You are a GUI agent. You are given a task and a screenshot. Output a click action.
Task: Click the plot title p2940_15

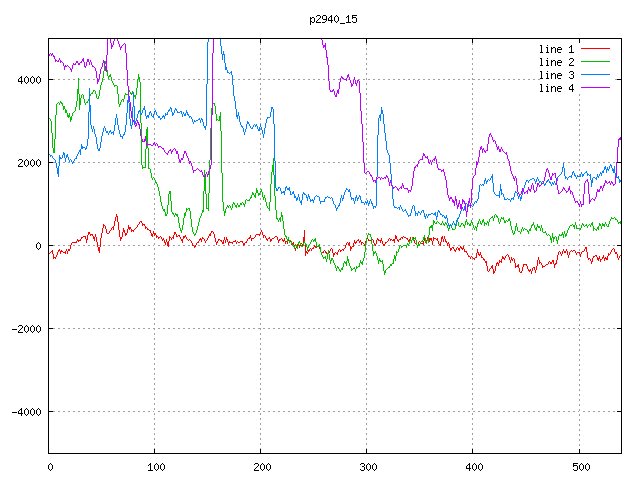coord(334,19)
